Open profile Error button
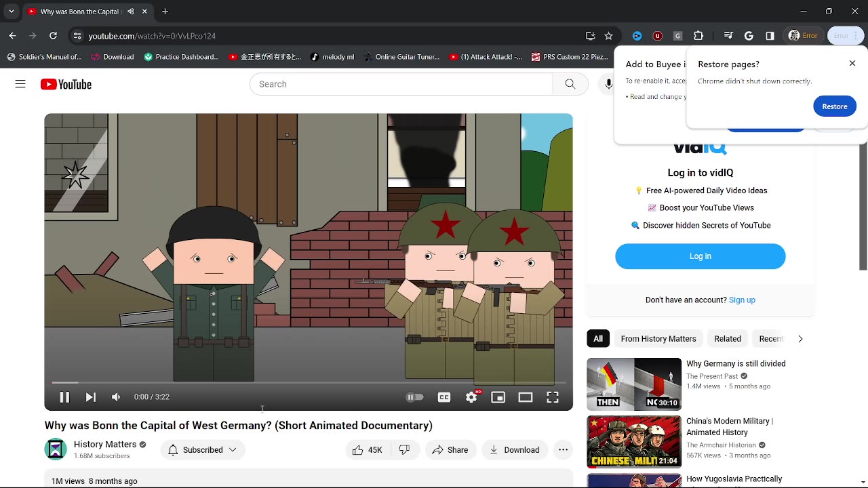The height and width of the screenshot is (488, 868). [x=804, y=36]
